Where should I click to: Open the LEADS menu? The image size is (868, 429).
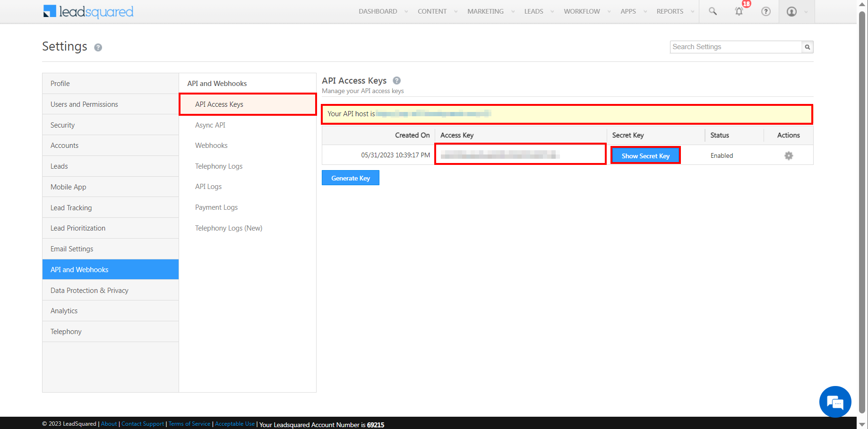(533, 11)
